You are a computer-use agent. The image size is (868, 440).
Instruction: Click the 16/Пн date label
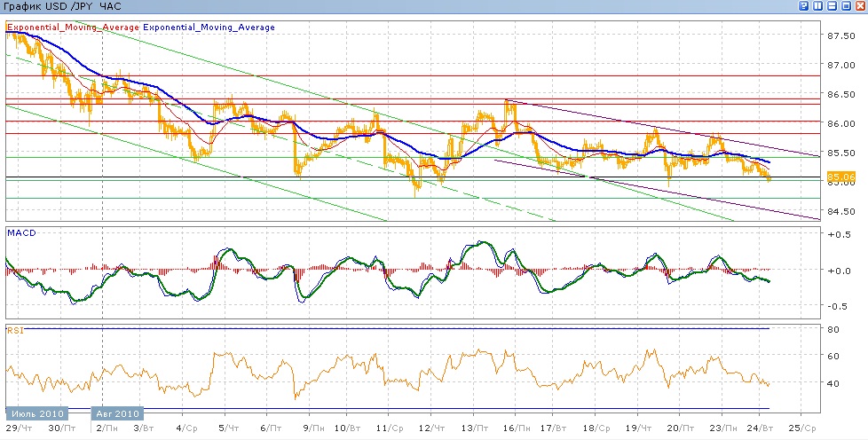(517, 428)
